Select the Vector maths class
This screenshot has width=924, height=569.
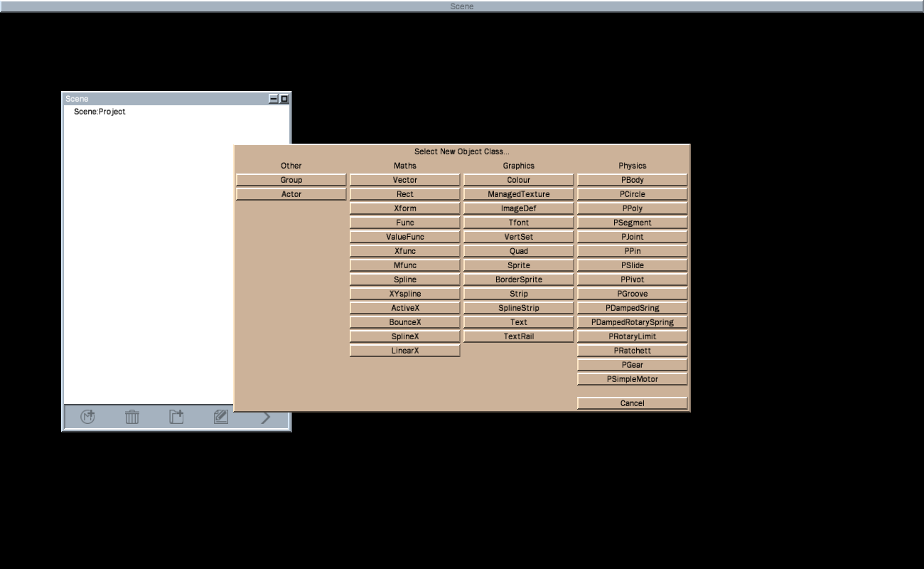pos(404,180)
